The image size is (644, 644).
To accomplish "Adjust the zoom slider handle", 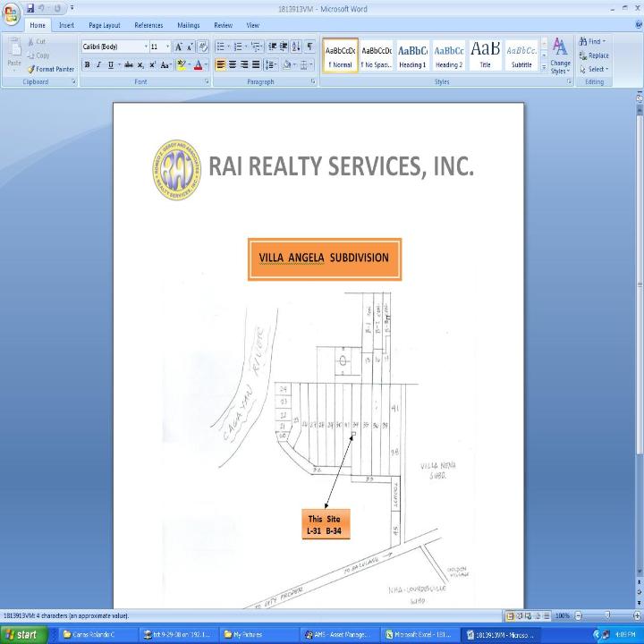I will coord(607,615).
